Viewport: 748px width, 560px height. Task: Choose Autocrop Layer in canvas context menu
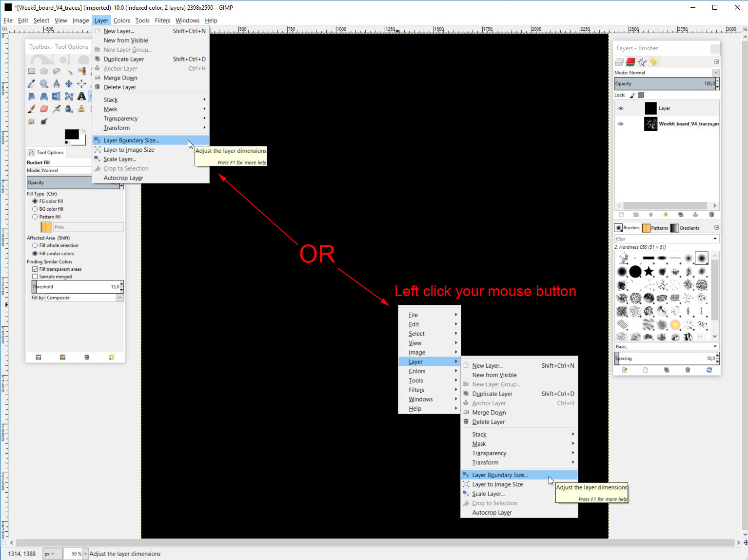click(x=519, y=513)
